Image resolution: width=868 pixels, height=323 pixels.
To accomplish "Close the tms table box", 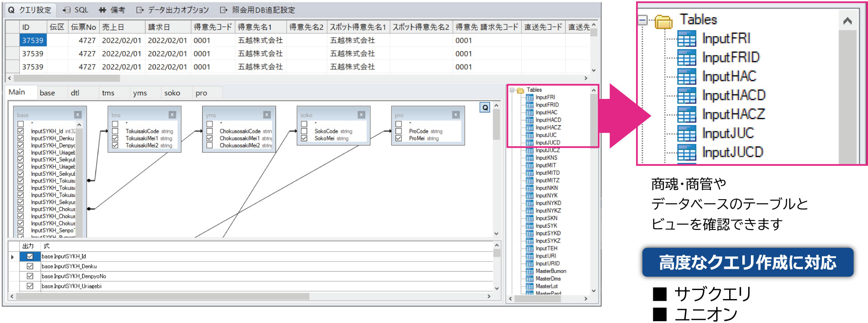I will [x=172, y=115].
